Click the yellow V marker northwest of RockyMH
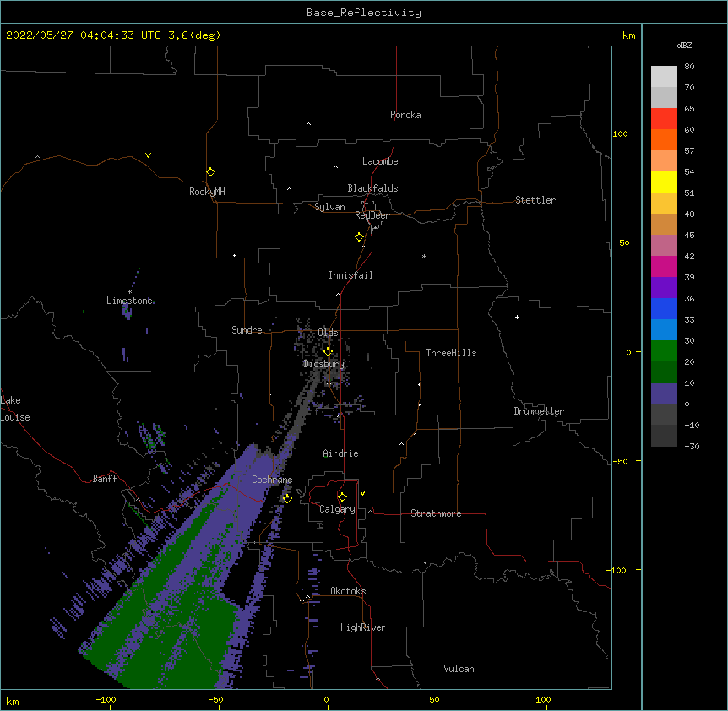728x711 pixels. (x=148, y=155)
